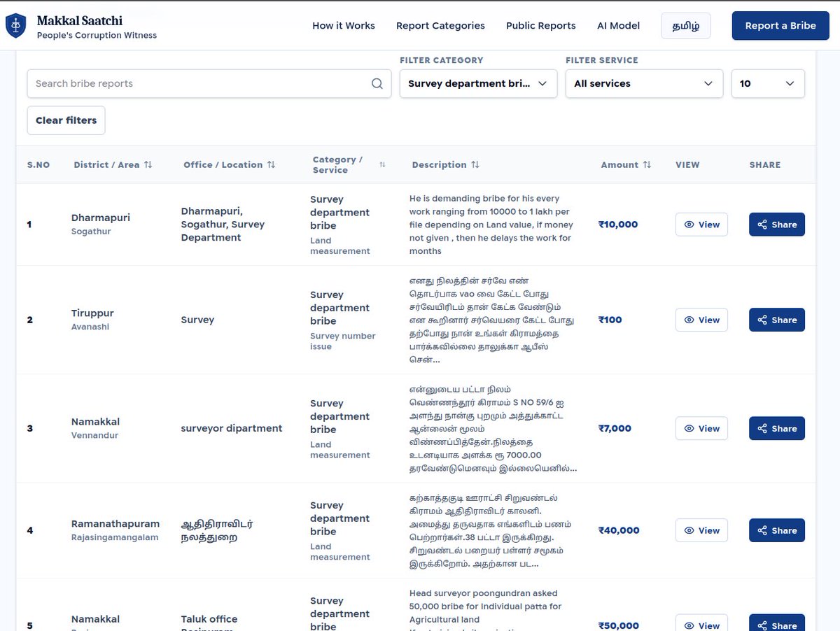840x631 pixels.
Task: Click Report a Bribe button
Action: pos(780,26)
